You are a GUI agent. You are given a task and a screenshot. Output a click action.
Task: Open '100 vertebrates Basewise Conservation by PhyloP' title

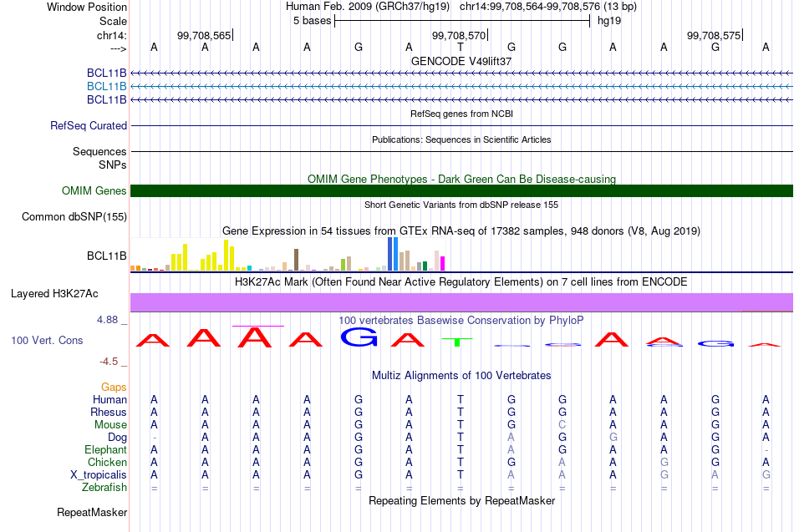point(461,321)
